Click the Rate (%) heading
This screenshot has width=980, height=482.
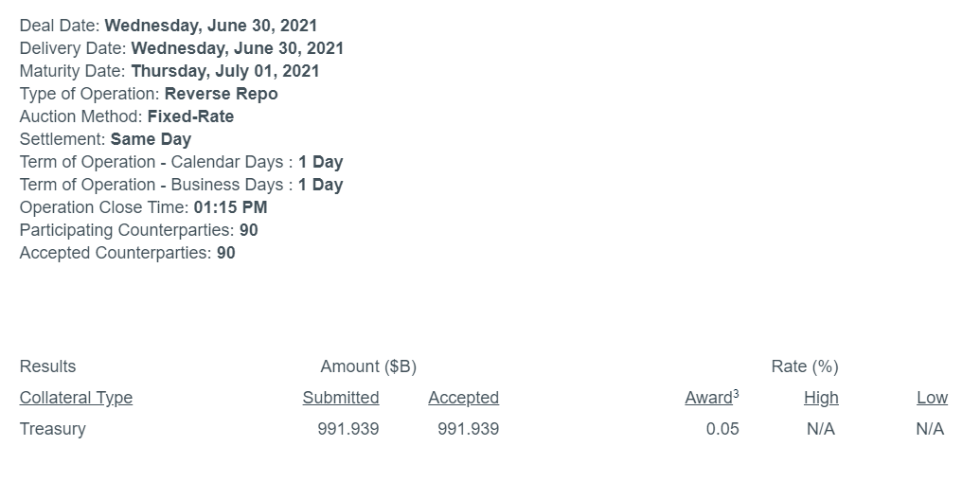click(805, 366)
